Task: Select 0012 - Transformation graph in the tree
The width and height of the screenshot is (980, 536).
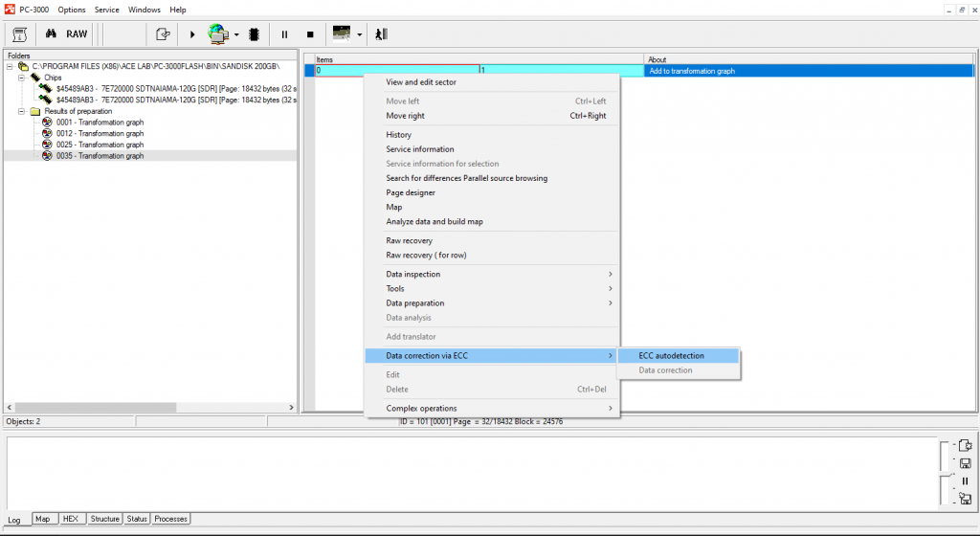Action: [99, 133]
